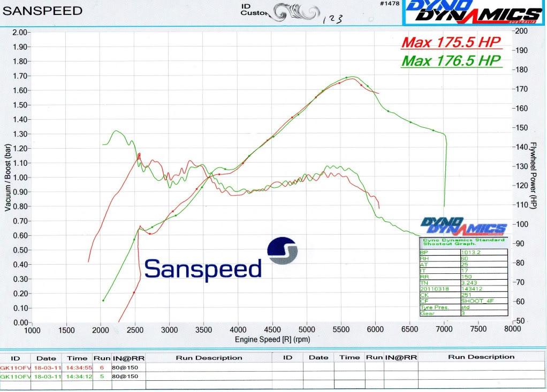
Task: Click the IT value 17
Action: coord(465,271)
